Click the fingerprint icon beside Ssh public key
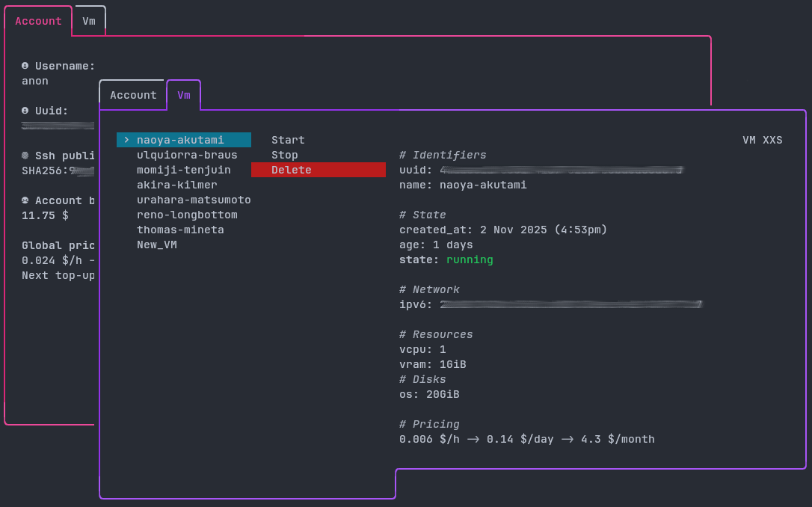Viewport: 812px width, 507px height. pos(25,156)
